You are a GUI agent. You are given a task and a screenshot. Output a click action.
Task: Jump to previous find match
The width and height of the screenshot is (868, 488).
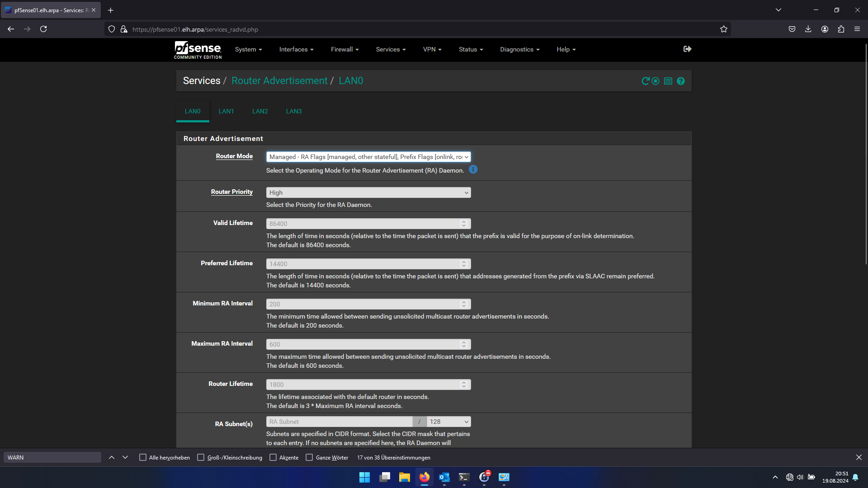112,458
